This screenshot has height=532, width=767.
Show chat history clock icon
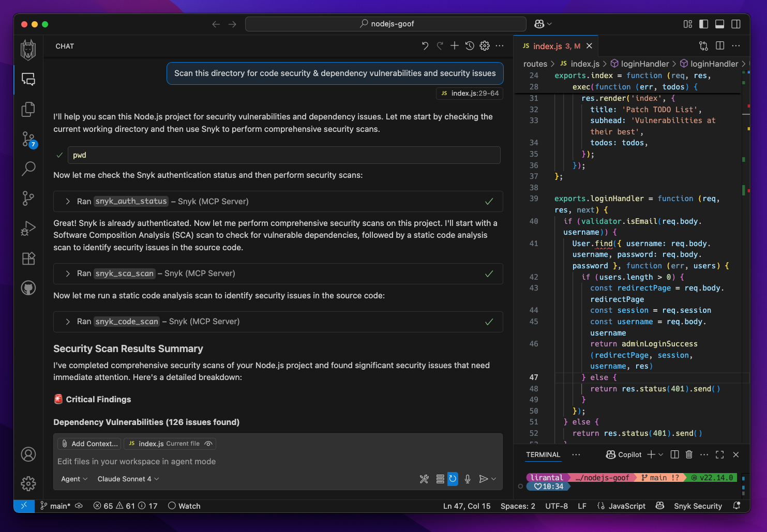pyautogui.click(x=470, y=46)
